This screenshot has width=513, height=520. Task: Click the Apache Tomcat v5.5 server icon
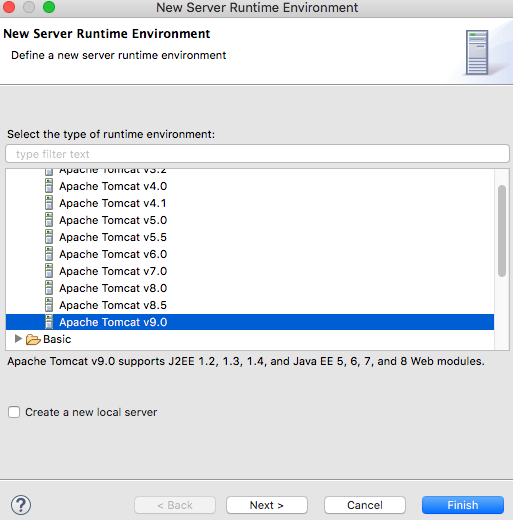(49, 237)
